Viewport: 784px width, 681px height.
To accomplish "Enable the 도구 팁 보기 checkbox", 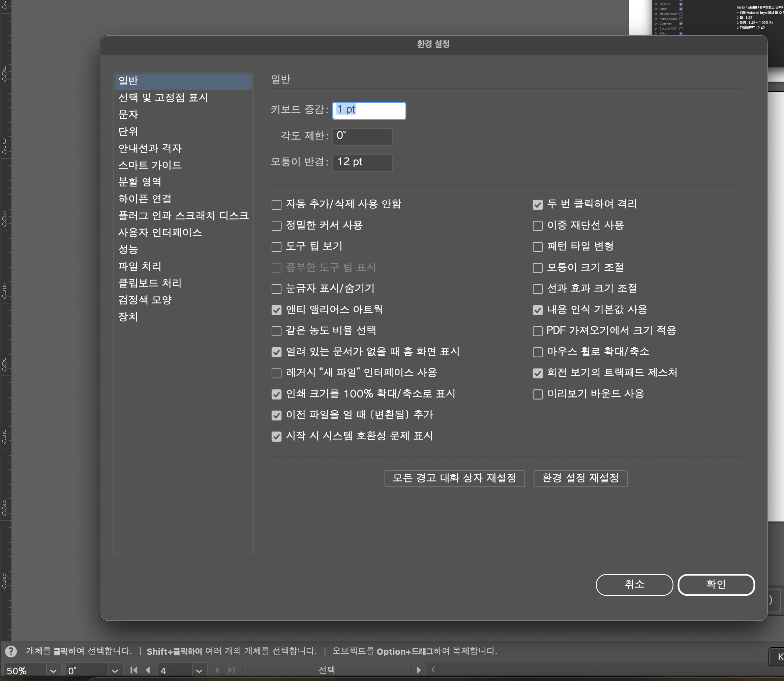I will (276, 247).
